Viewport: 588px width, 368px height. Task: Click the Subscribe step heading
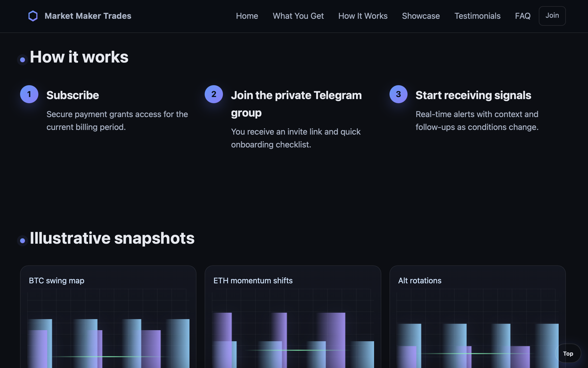[73, 95]
